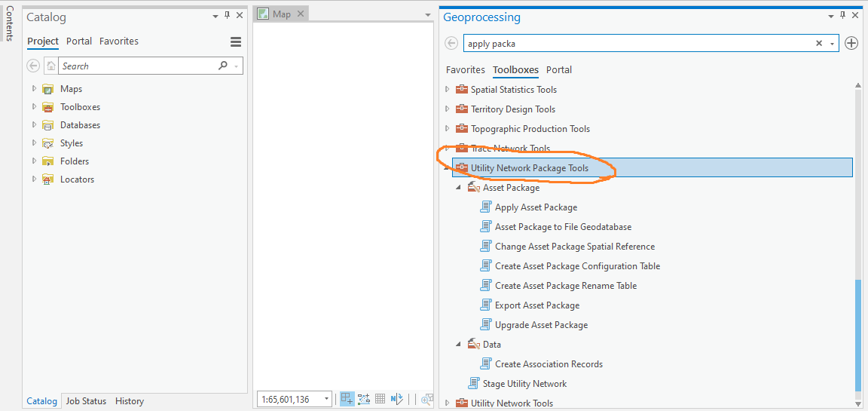Open the Create Association Records tool
This screenshot has width=868, height=411.
[x=549, y=364]
